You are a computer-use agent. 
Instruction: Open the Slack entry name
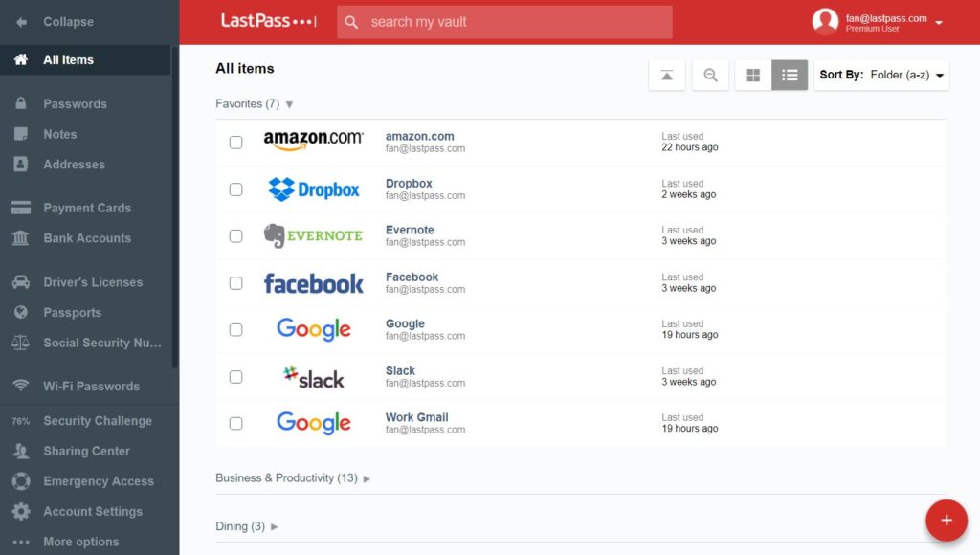[400, 370]
